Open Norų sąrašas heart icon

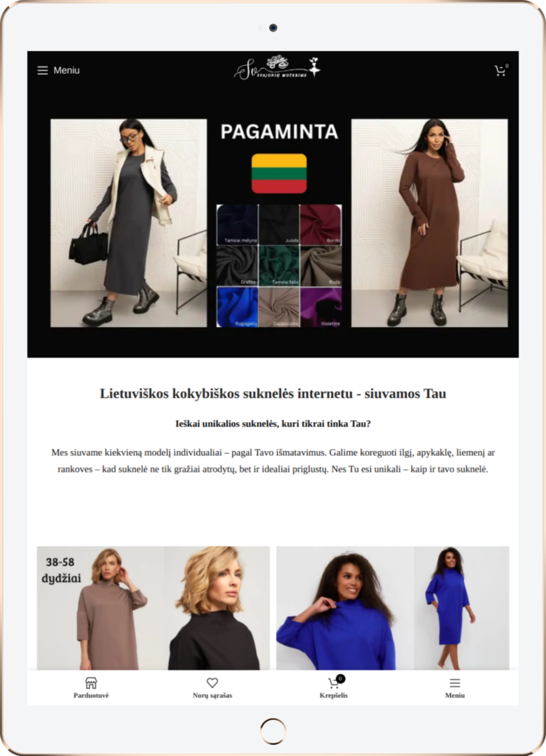click(212, 688)
